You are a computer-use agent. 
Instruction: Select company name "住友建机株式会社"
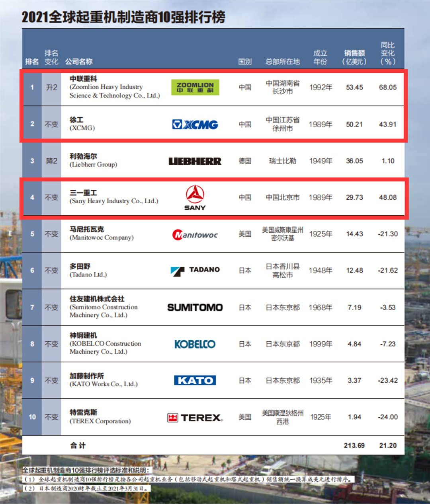click(97, 299)
